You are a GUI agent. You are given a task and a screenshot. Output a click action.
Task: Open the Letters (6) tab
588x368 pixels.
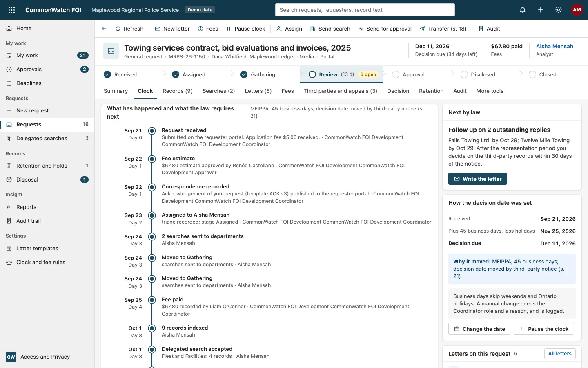point(258,91)
